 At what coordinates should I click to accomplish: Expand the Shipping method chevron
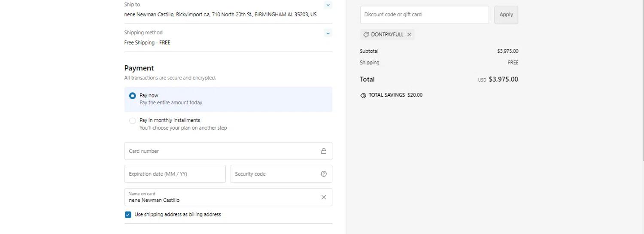[x=328, y=33]
